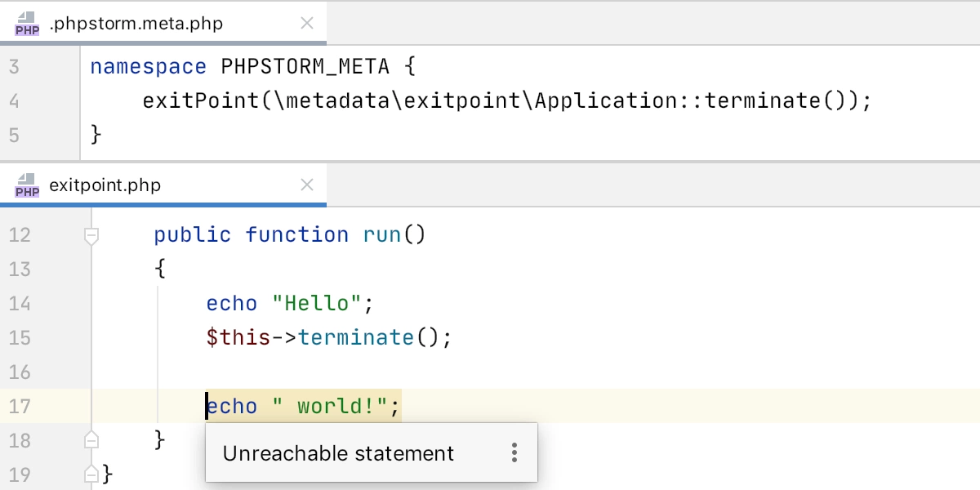Select the exitpoint.php editor tab
This screenshot has height=490, width=980.
point(163,185)
